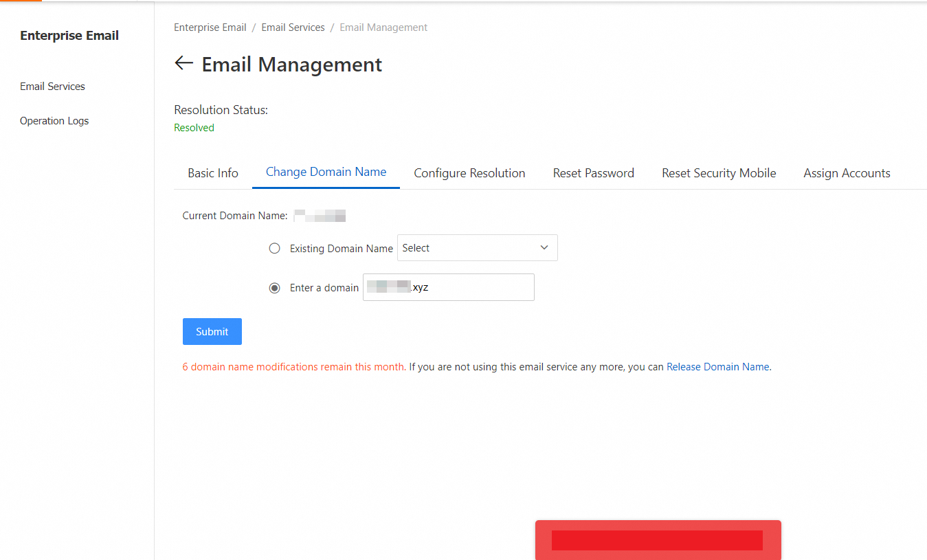Select the Existing Domain Name radio button
Image resolution: width=927 pixels, height=560 pixels.
275,249
